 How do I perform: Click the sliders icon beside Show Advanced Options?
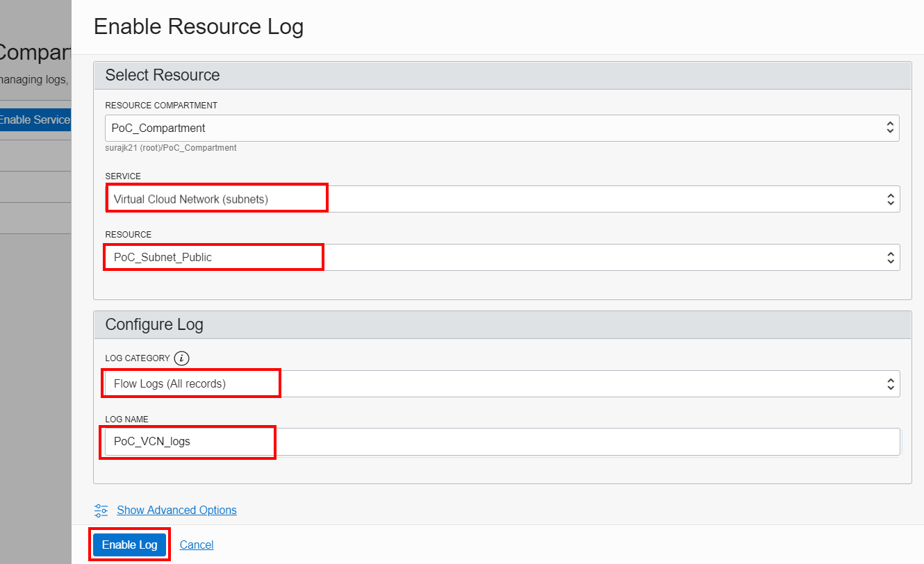click(x=101, y=510)
